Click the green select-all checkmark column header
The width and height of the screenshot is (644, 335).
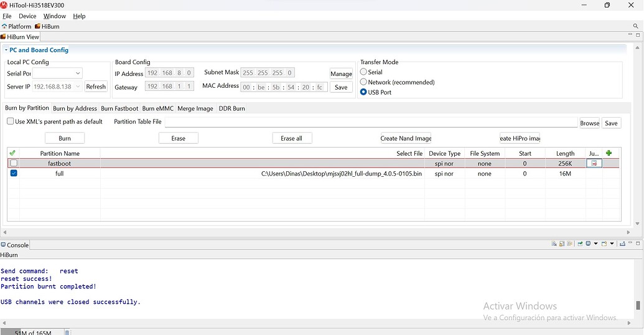(x=12, y=153)
